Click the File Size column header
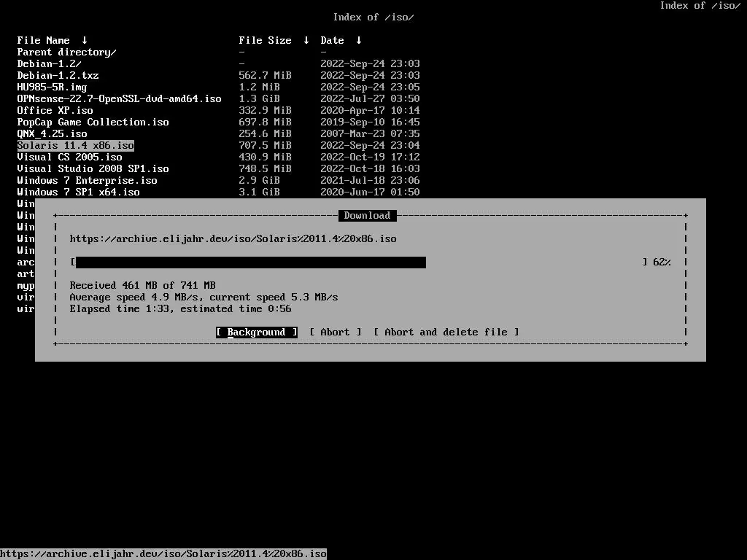The width and height of the screenshot is (747, 560). tap(265, 41)
